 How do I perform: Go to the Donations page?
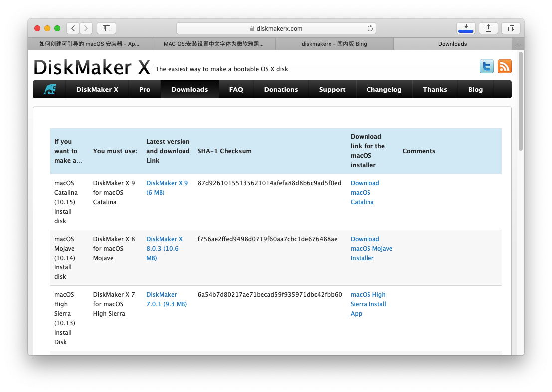coord(281,90)
